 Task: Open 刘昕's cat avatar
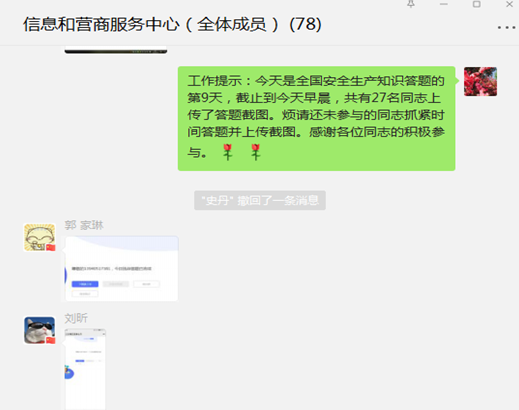40,330
